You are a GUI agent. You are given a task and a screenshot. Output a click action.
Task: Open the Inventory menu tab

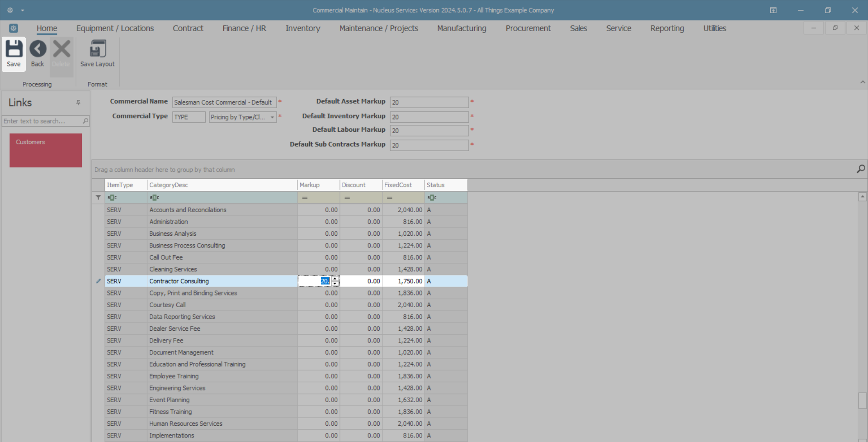click(x=302, y=28)
